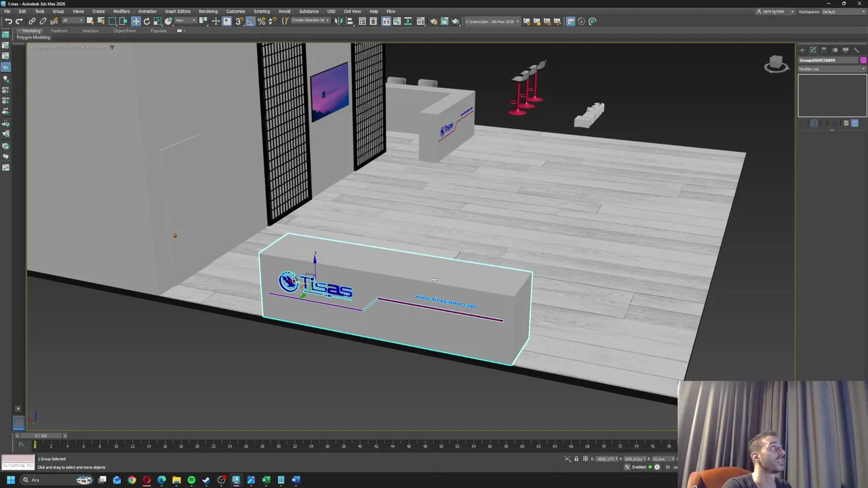Open the Create Selection Set dropdown
The height and width of the screenshot is (488, 868).
tap(312, 21)
